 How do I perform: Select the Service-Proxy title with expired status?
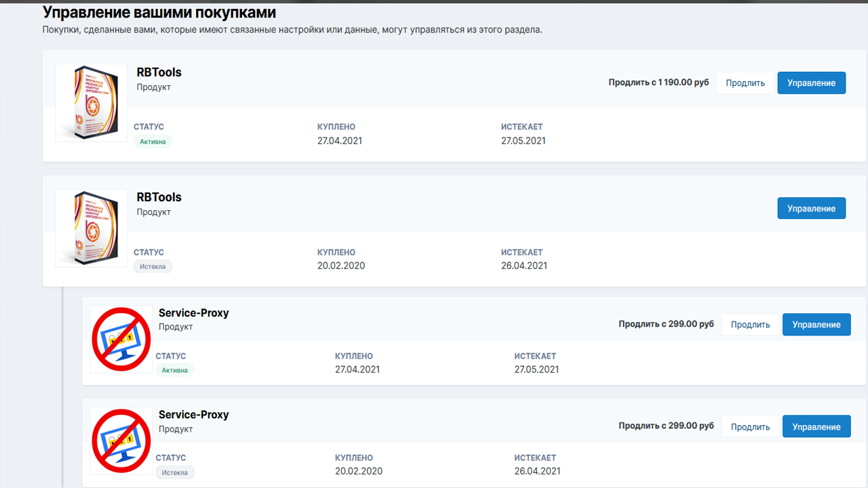click(193, 415)
